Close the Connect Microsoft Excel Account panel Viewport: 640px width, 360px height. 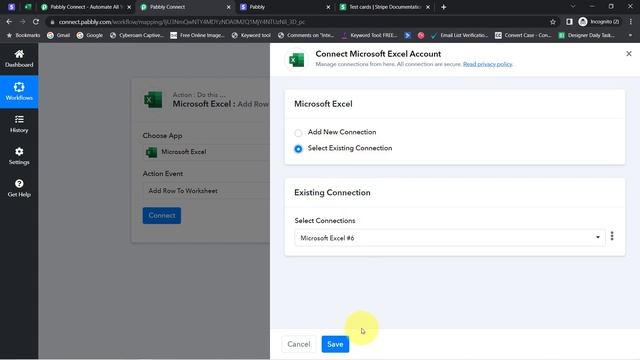coord(629,53)
